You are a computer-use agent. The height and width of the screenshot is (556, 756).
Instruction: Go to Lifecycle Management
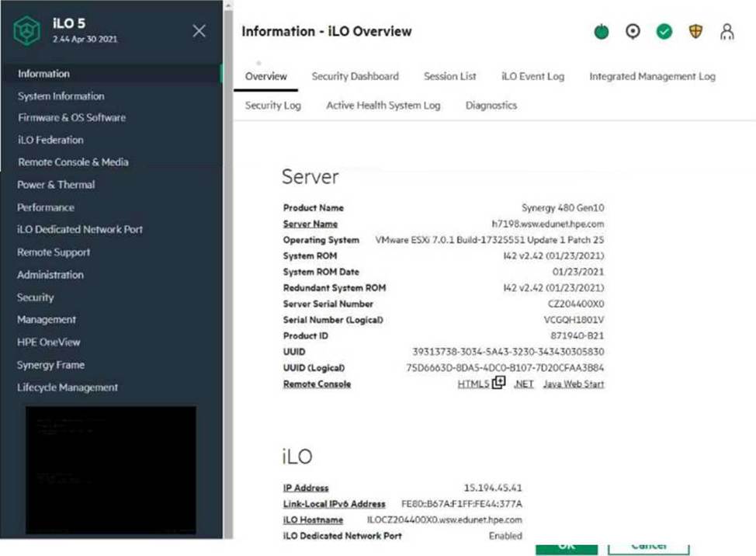point(68,387)
